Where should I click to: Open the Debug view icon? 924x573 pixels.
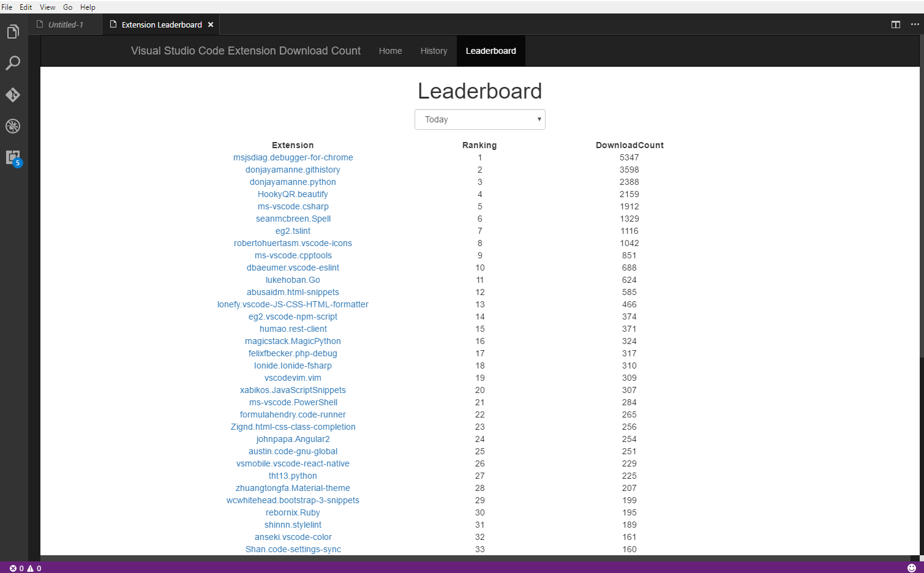pos(13,126)
